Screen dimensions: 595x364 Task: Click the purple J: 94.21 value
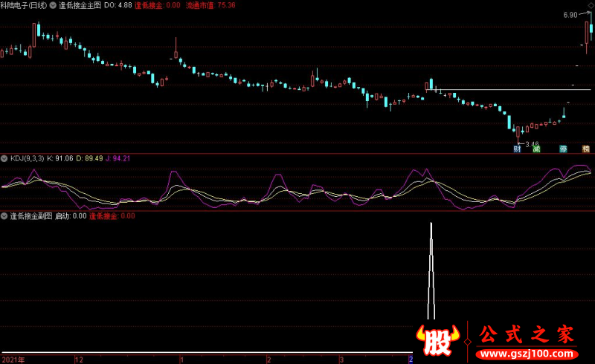[118, 158]
